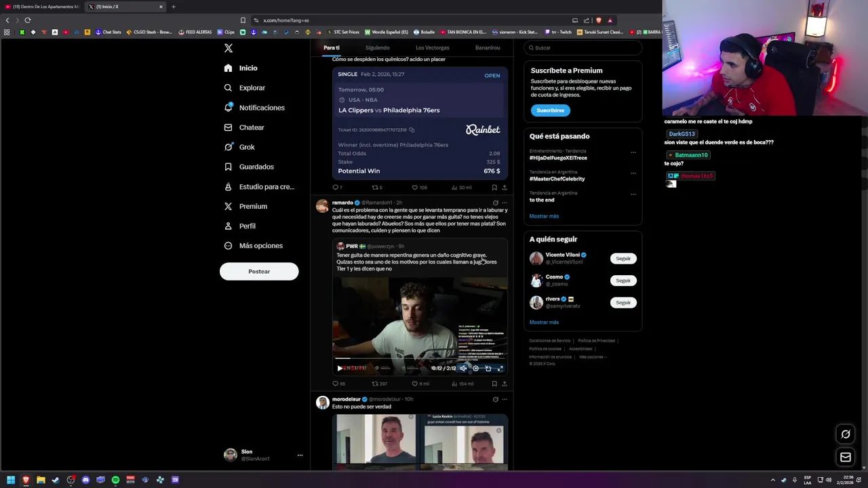Image resolution: width=868 pixels, height=488 pixels.
Task: Focus the Buscar search field
Action: pyautogui.click(x=583, y=47)
